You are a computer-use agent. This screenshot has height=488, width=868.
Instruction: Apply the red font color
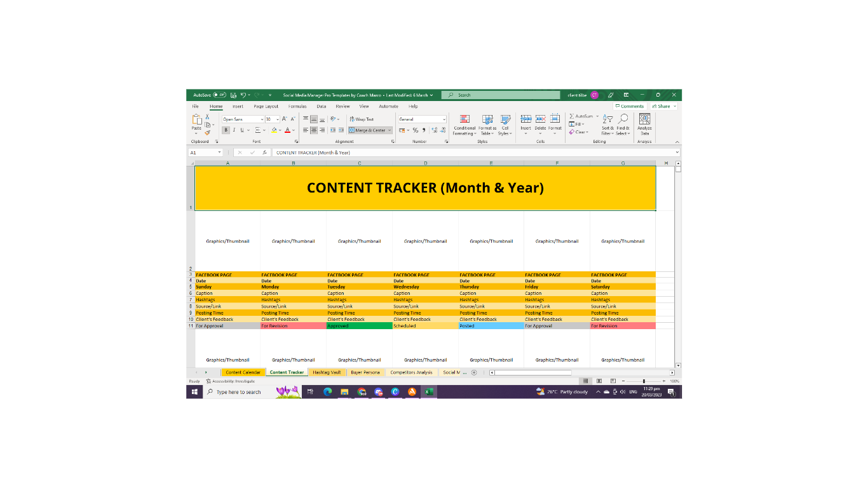tap(287, 130)
